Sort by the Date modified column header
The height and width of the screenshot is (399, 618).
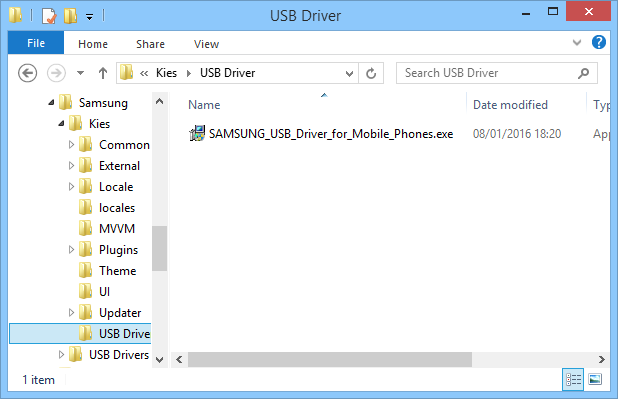pos(510,105)
